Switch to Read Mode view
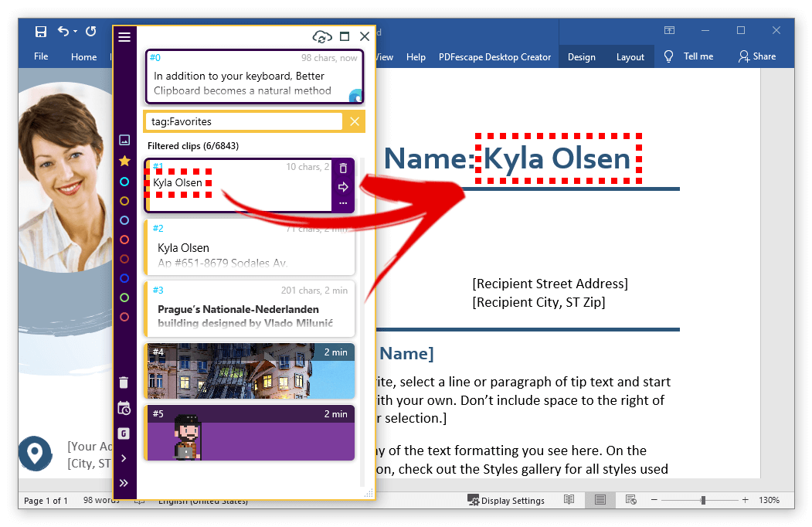The image size is (812, 527). tap(569, 499)
